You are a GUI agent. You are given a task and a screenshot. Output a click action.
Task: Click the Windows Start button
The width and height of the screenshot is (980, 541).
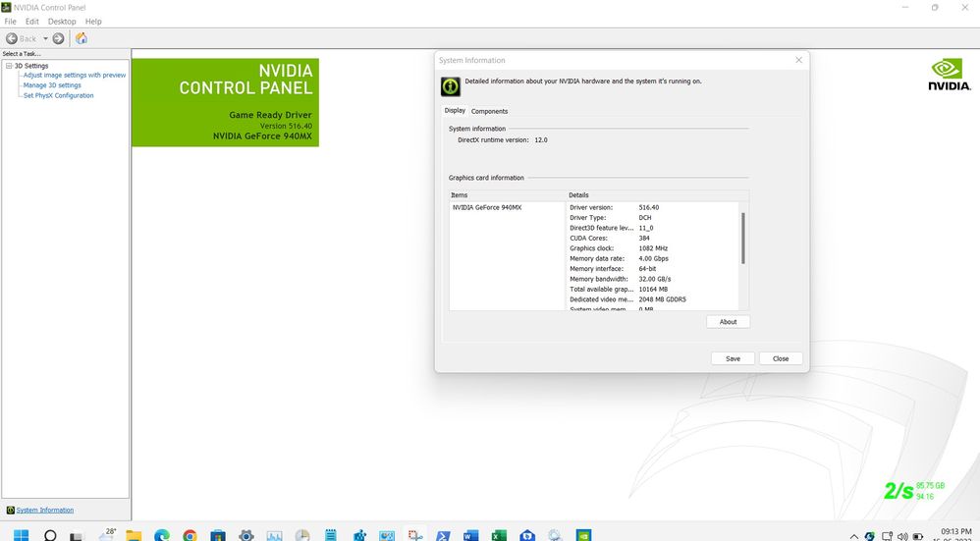tap(21, 536)
